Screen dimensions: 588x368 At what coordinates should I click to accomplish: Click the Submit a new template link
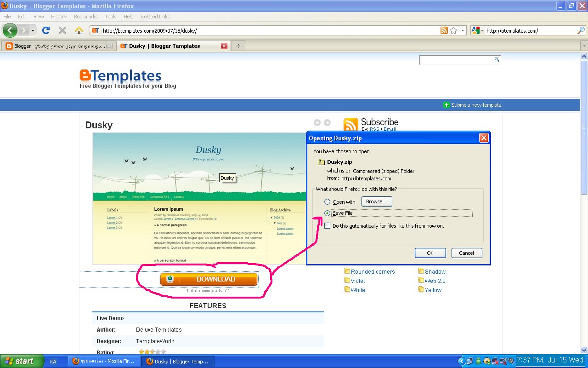[x=476, y=105]
